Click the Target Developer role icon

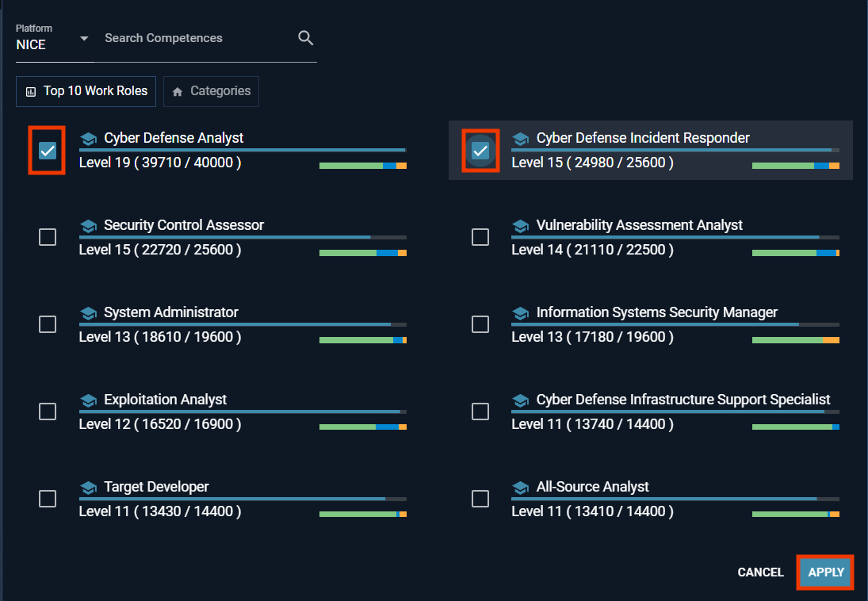click(88, 486)
